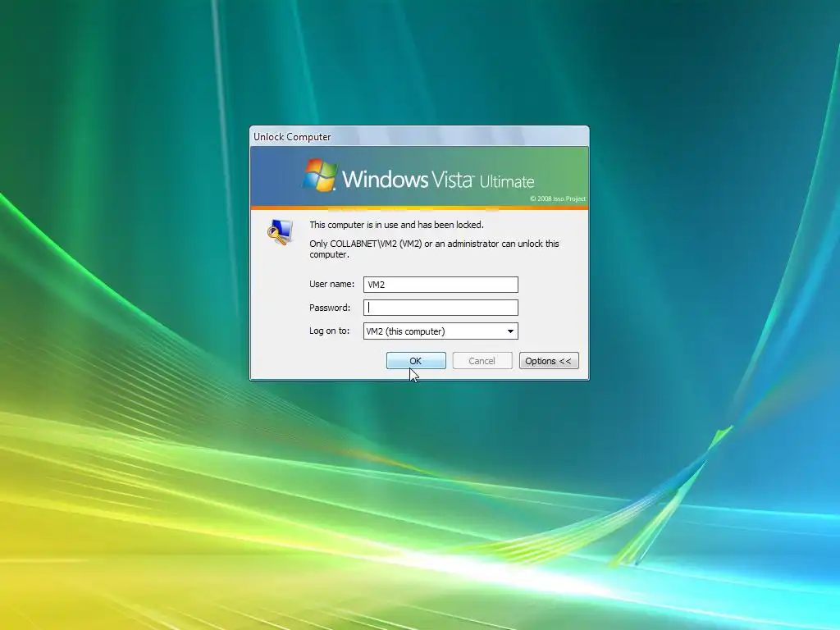Click the 'Log on to:' label

pyautogui.click(x=329, y=331)
